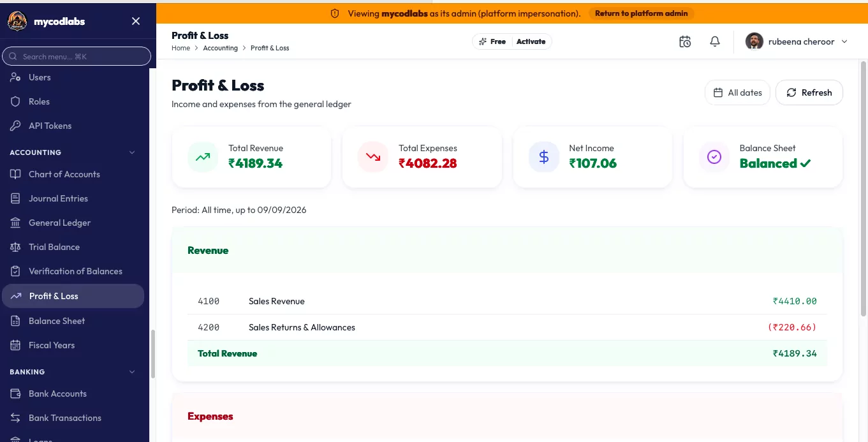Screen dimensions: 868x442
Task: Click account code 4100
Action: click(x=209, y=301)
